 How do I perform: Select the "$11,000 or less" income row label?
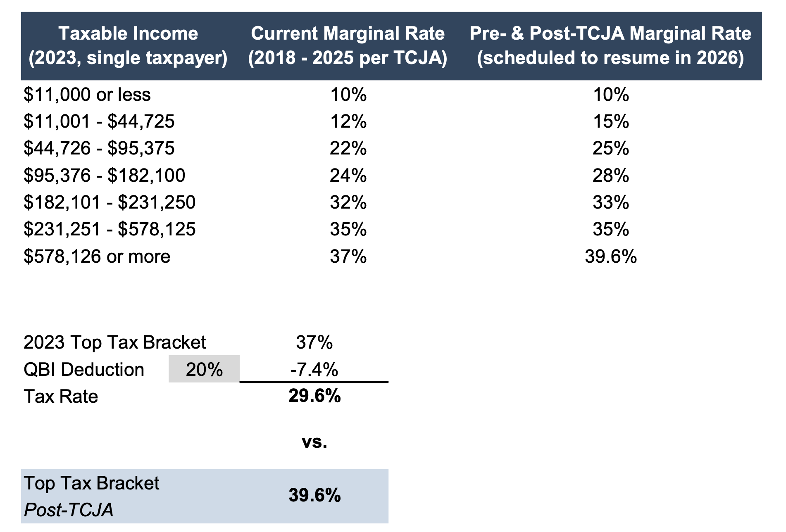pyautogui.click(x=87, y=95)
